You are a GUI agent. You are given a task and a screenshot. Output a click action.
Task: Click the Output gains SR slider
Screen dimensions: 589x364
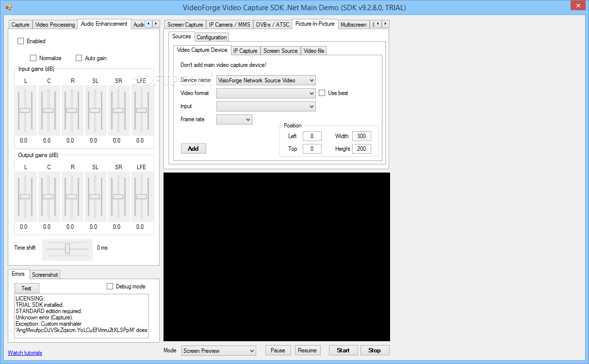point(118,197)
